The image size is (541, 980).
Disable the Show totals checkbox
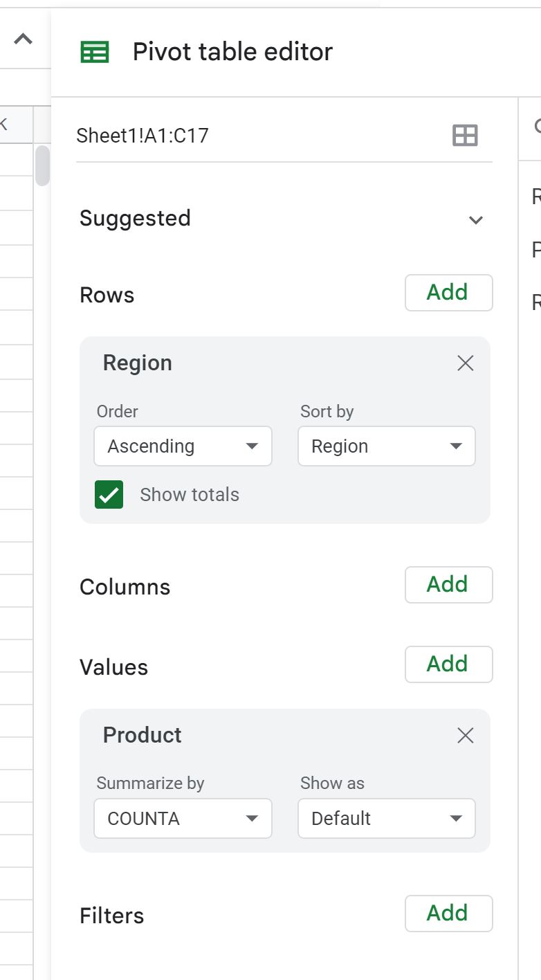[108, 494]
